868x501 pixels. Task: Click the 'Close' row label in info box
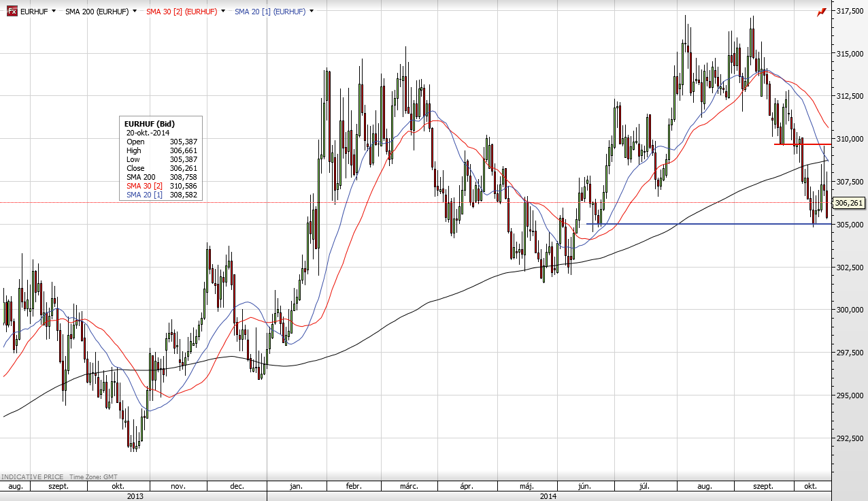[135, 168]
